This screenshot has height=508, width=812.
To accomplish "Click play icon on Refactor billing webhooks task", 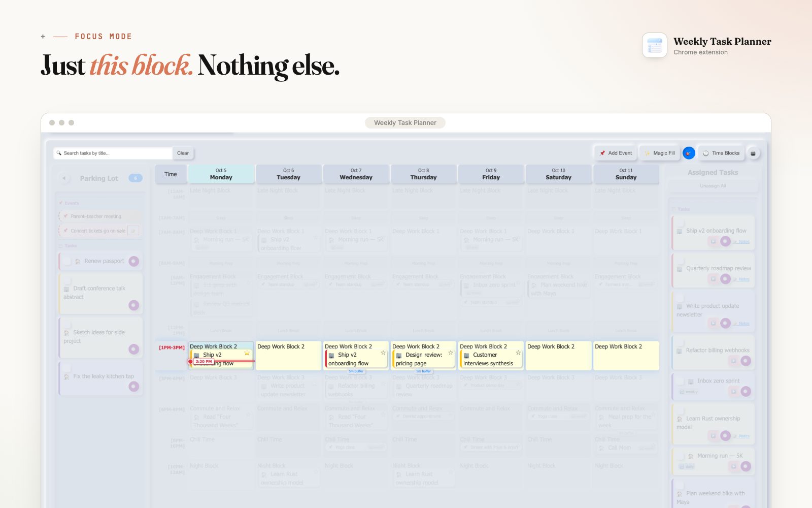I will pyautogui.click(x=733, y=361).
